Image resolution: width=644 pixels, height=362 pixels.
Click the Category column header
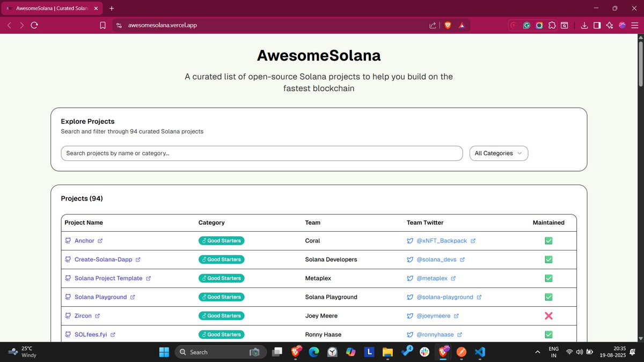tap(211, 223)
